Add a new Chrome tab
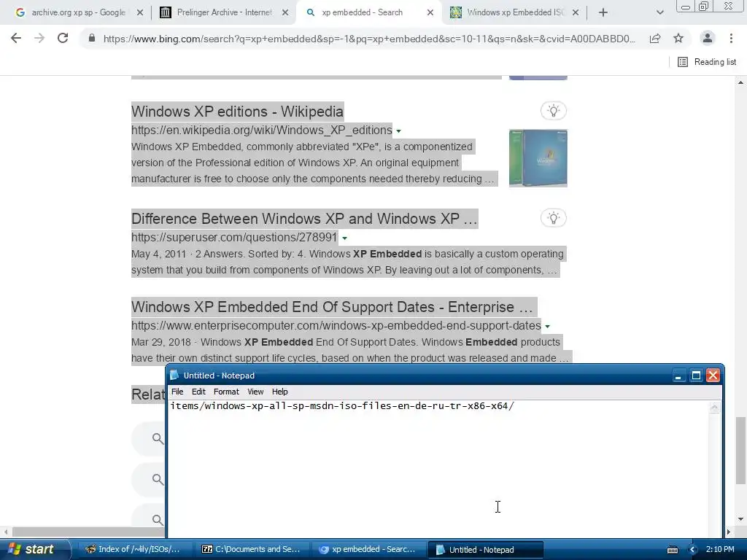The width and height of the screenshot is (747, 560). [603, 12]
